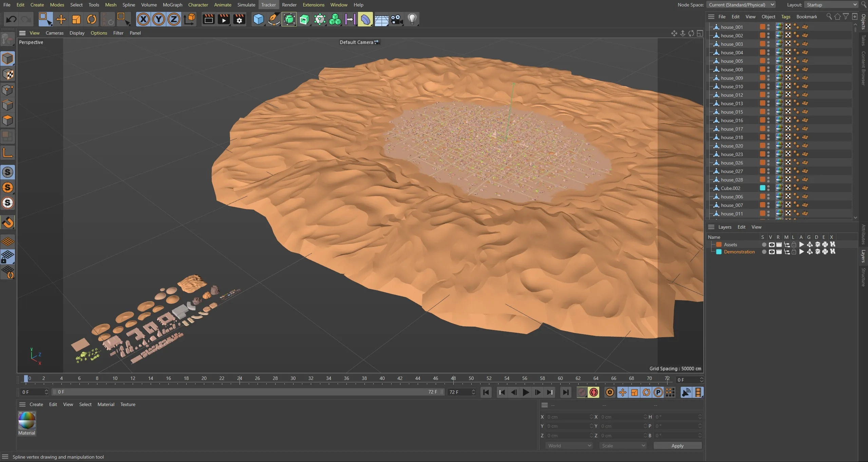Image resolution: width=868 pixels, height=462 pixels.
Task: Open the MoGraph menu
Action: point(172,5)
